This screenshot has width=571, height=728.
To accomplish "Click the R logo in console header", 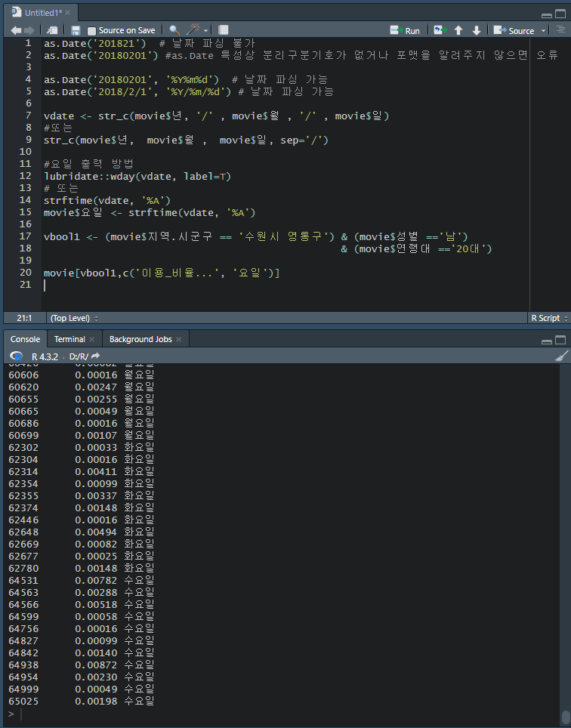I will coord(17,356).
